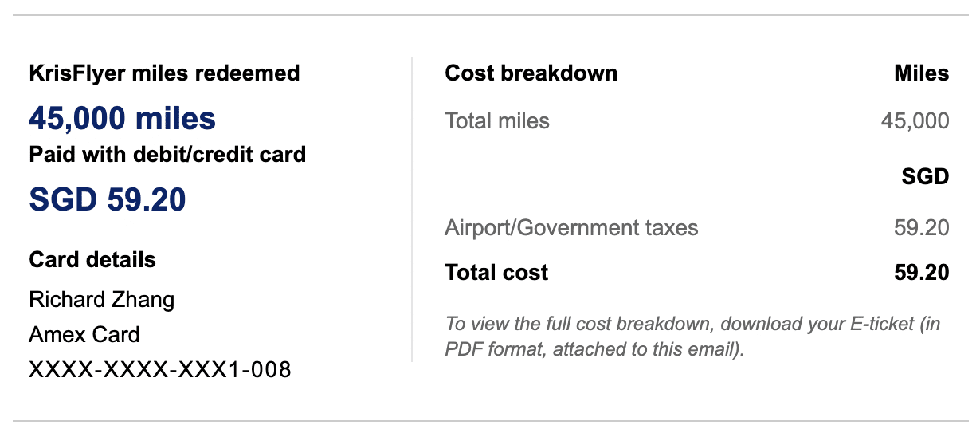Select the blue "SGD 59.20" amount

point(108,200)
